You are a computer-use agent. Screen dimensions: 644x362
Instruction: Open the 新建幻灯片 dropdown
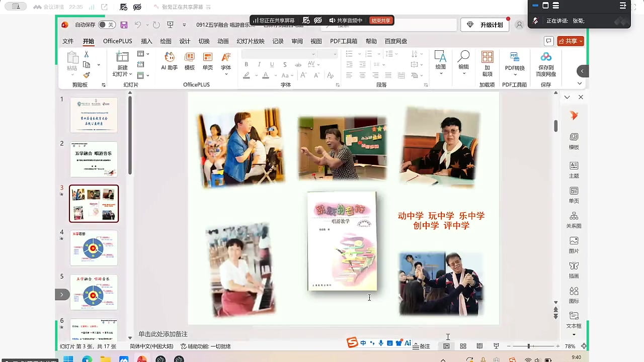pos(123,71)
